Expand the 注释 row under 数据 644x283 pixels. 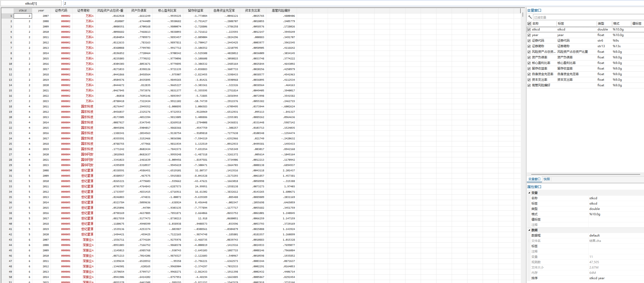coord(529,251)
